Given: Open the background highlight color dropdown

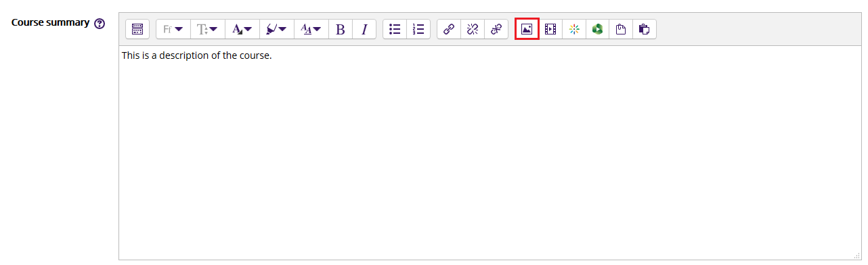Looking at the screenshot, I should (277, 29).
